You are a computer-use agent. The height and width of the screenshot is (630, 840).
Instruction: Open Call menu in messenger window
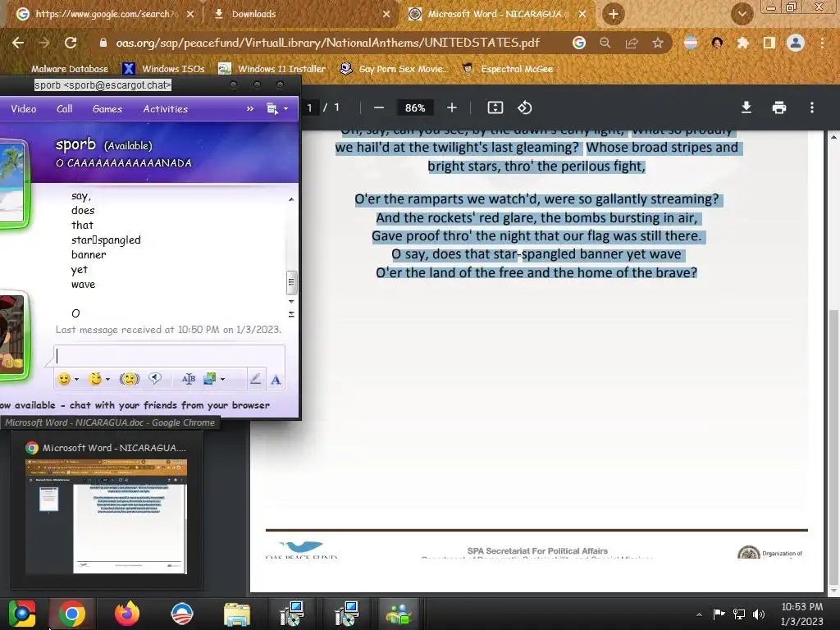[x=64, y=109]
